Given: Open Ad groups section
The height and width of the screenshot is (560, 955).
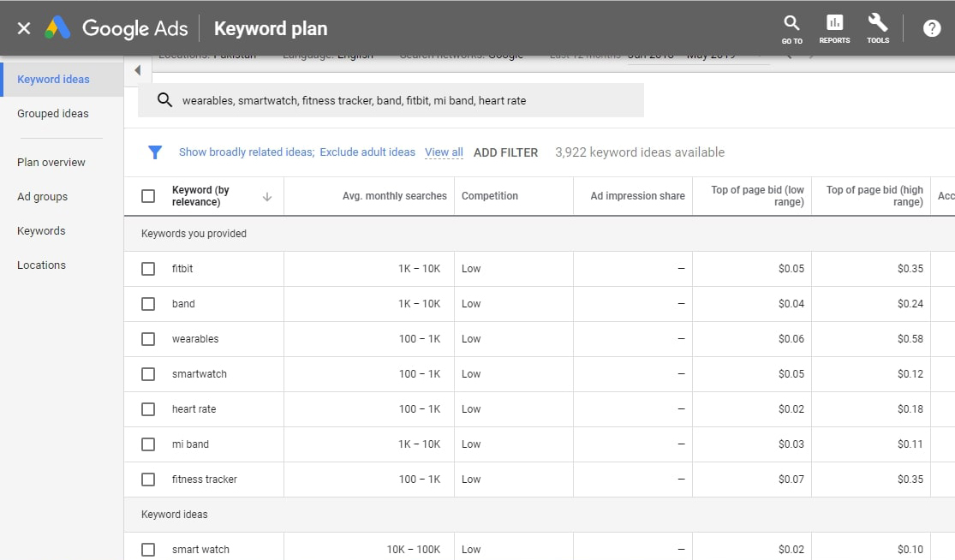Looking at the screenshot, I should tap(43, 197).
